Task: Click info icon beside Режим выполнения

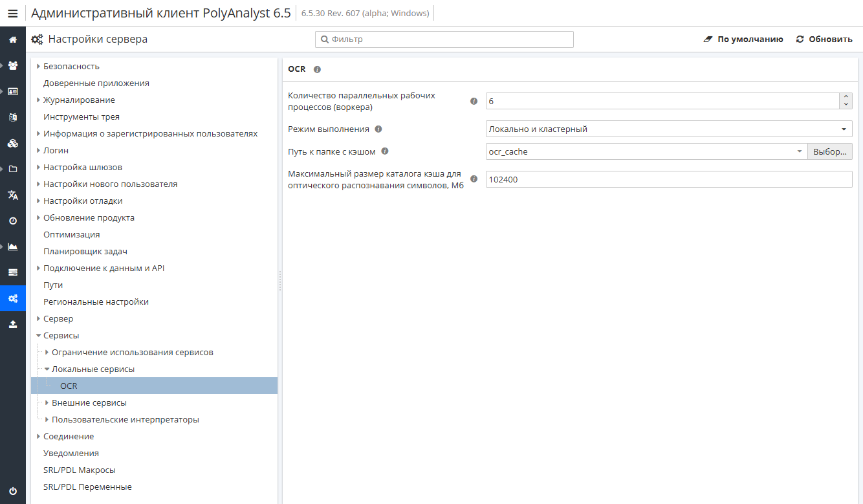Action: coord(378,129)
